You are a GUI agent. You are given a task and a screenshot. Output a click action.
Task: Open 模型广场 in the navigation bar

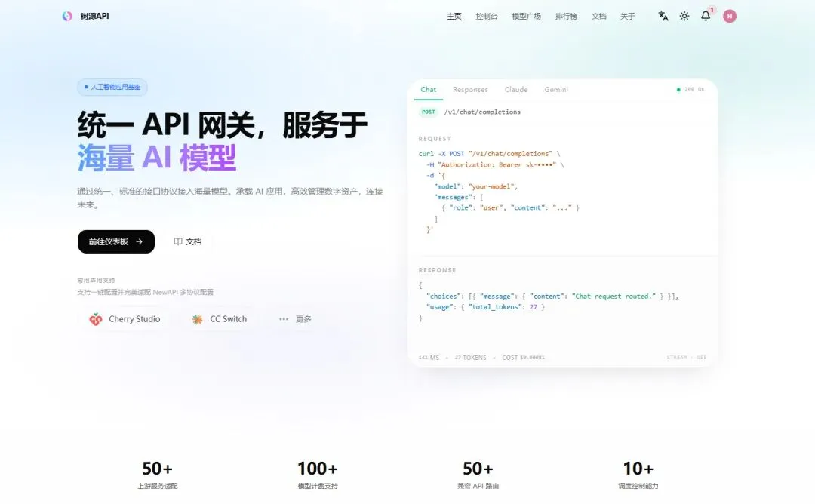click(527, 16)
